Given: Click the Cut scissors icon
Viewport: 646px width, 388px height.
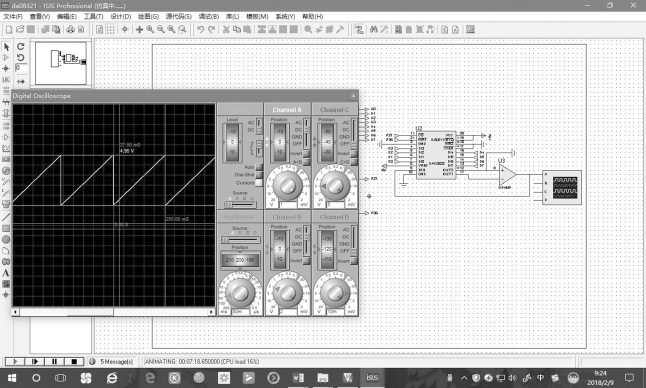Looking at the screenshot, I should coord(226,29).
